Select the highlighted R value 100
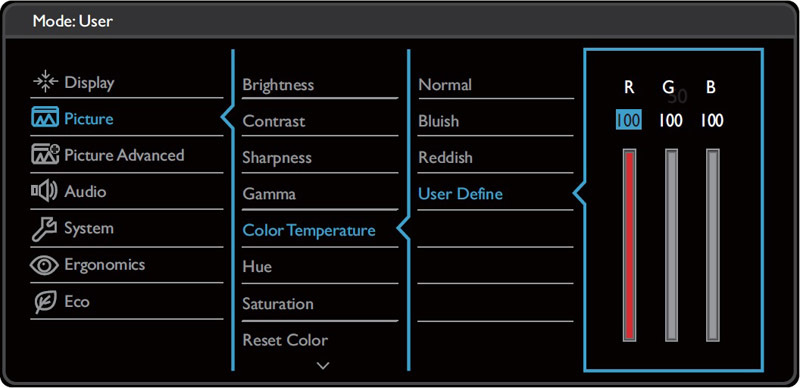Image resolution: width=800 pixels, height=388 pixels. 629,121
